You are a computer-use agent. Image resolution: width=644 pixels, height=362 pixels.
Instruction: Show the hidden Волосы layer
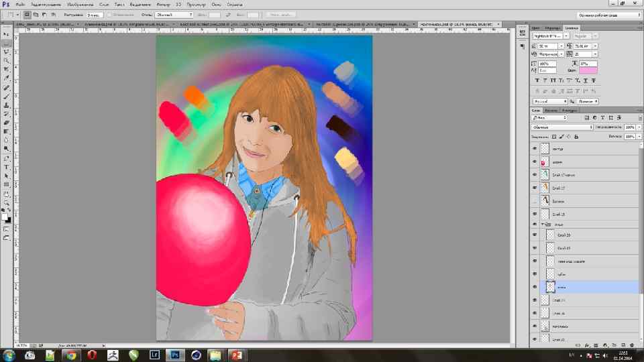pyautogui.click(x=535, y=200)
